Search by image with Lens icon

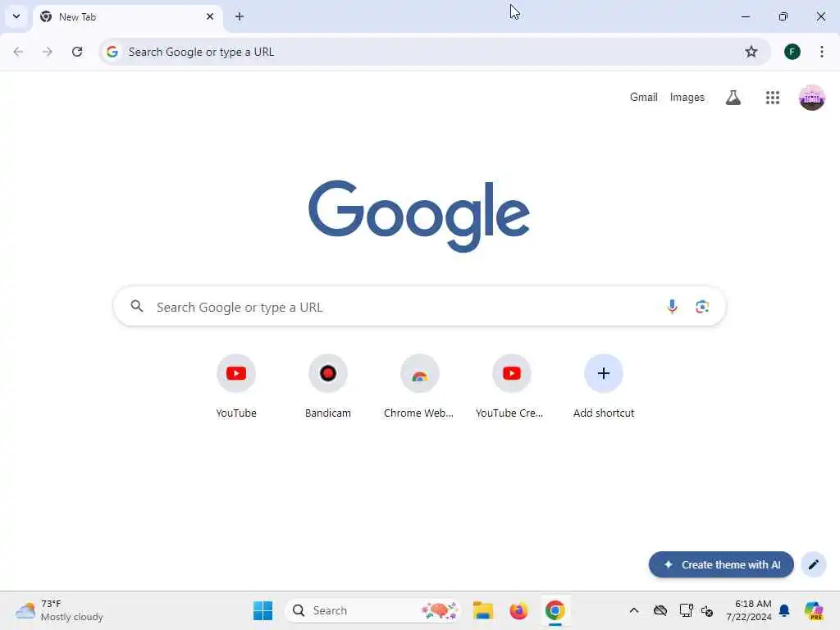(x=702, y=307)
